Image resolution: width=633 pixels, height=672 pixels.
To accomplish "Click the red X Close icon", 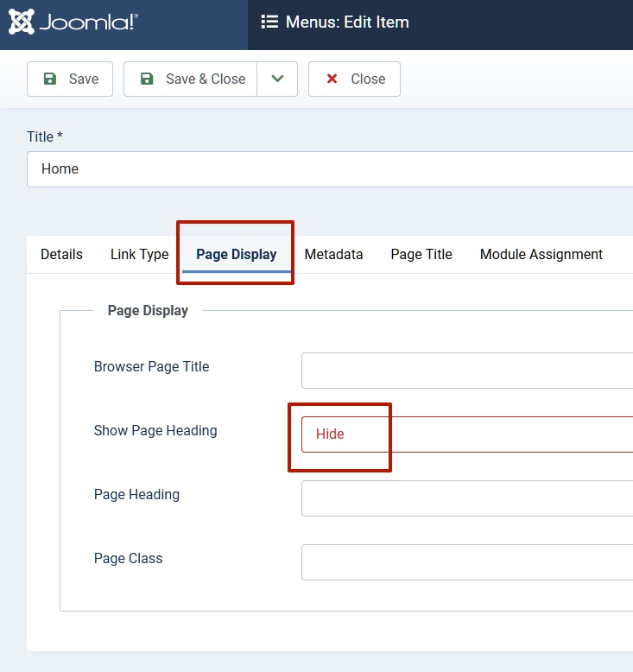I will (332, 79).
